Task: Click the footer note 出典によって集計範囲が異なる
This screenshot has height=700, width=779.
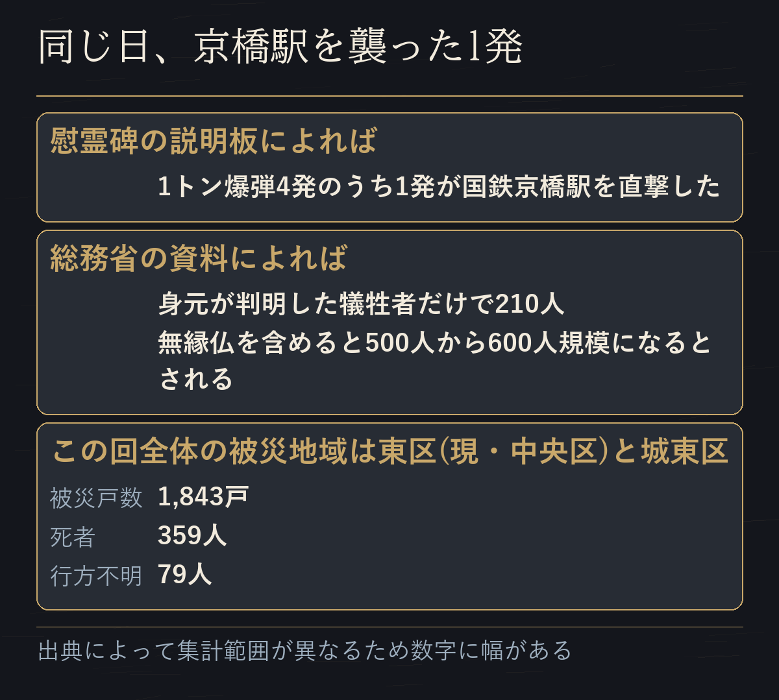Action: tap(305, 650)
